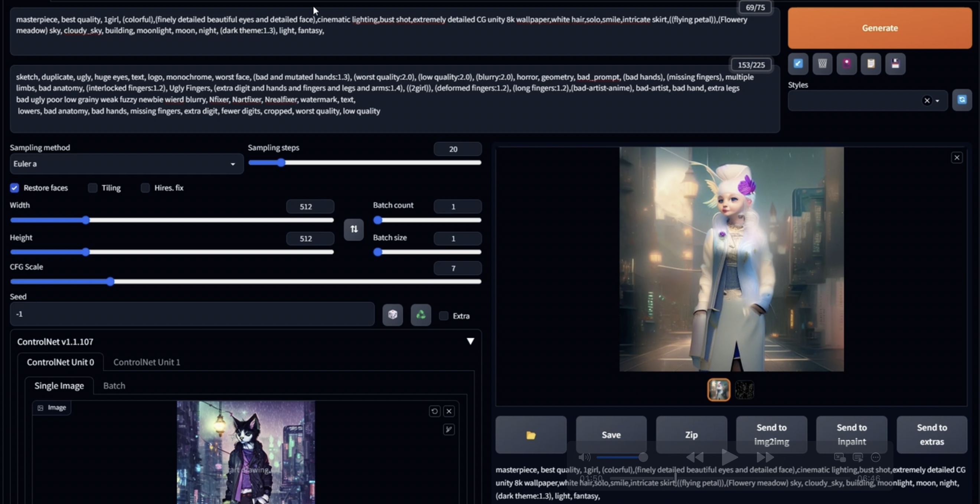The height and width of the screenshot is (504, 980).
Task: Enable the Tiling checkbox
Action: 92,188
